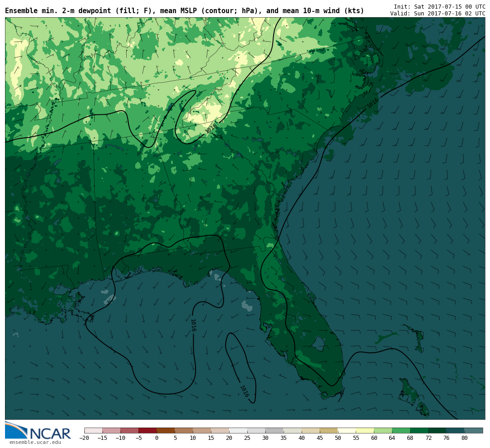Pick the 25 to 30 light gray swatch

pyautogui.click(x=256, y=430)
